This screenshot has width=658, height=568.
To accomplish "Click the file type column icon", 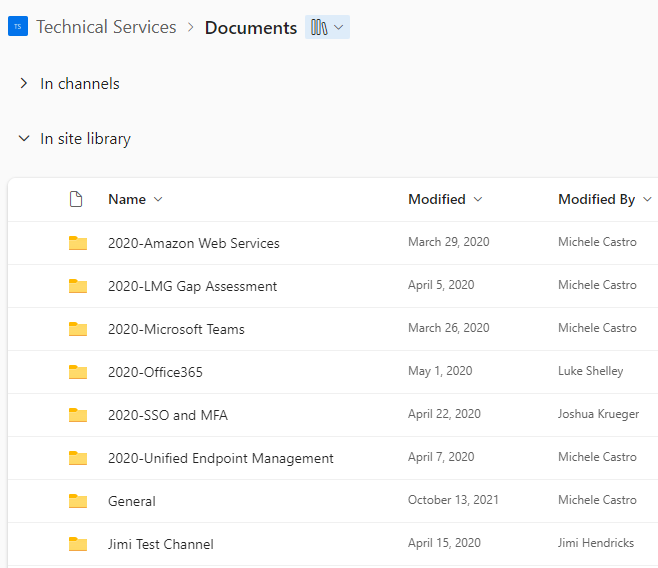I will (76, 199).
